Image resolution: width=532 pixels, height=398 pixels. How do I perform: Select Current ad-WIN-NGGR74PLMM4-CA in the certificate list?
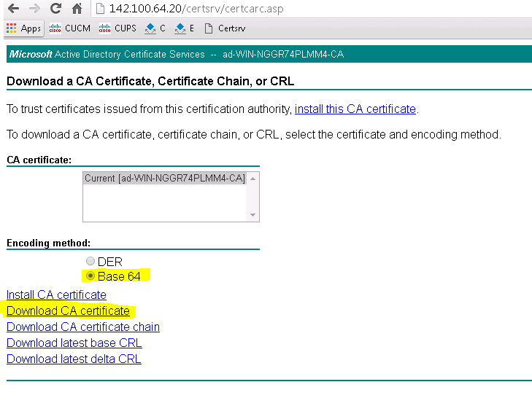164,178
